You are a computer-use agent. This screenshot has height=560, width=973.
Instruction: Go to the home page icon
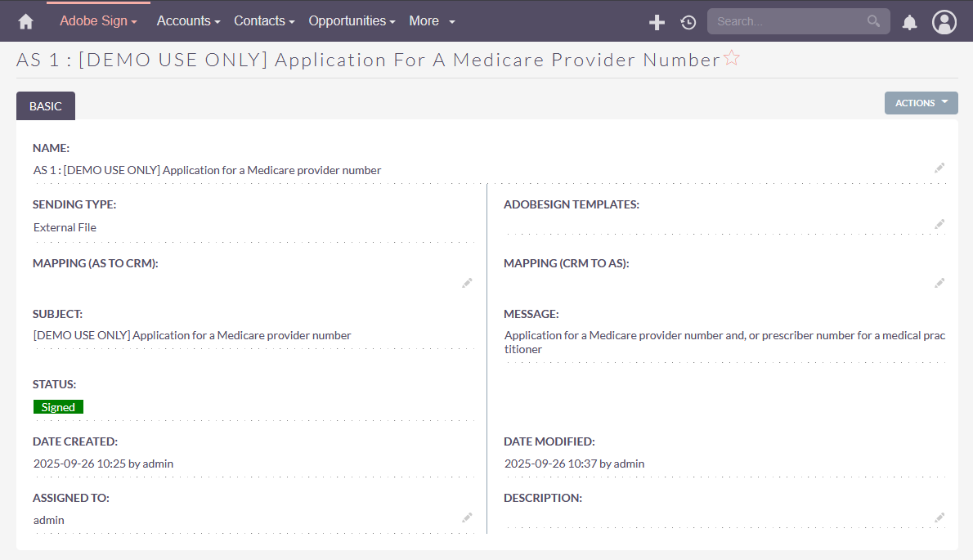click(25, 22)
